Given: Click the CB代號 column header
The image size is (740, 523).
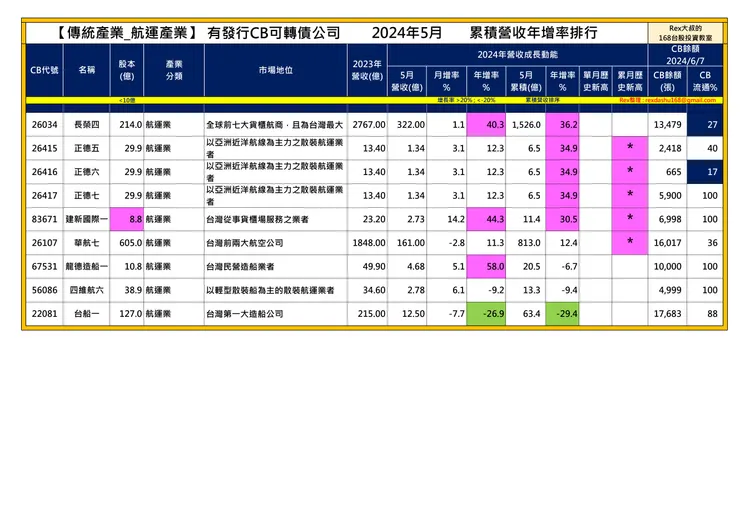Looking at the screenshot, I should pyautogui.click(x=44, y=70).
